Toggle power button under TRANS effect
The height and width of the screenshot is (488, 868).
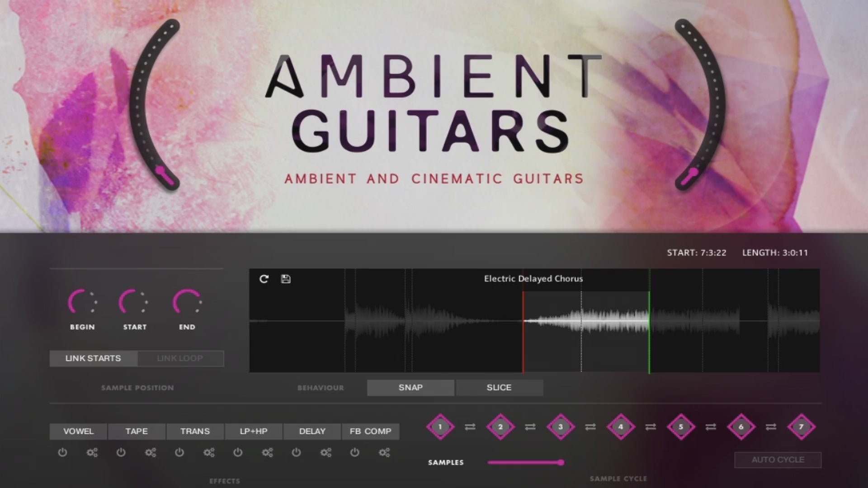tap(179, 452)
